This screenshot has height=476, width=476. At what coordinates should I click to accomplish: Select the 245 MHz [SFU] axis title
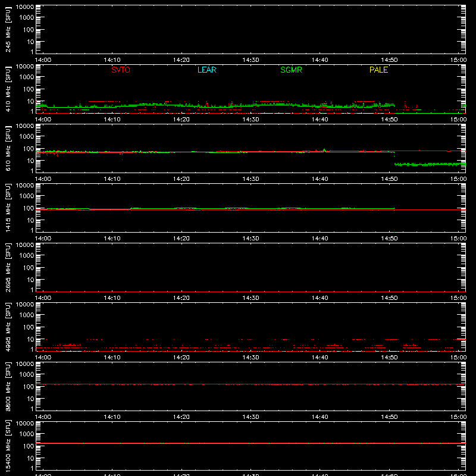pos(8,29)
